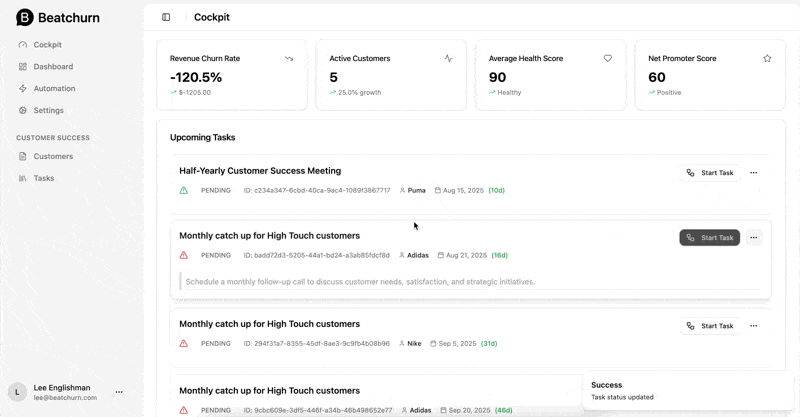Viewport: 800px width, 417px height.
Task: Click the Nike customer link
Action: pos(414,344)
